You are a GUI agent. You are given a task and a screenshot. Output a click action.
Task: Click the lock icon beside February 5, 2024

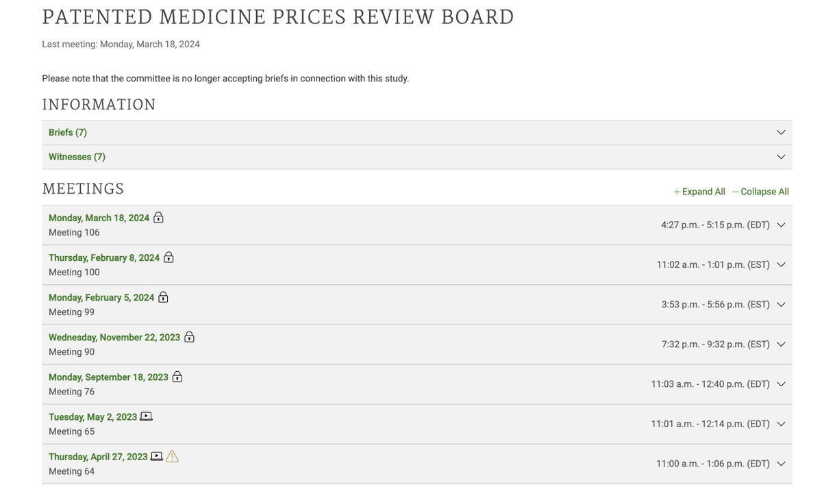coord(163,297)
